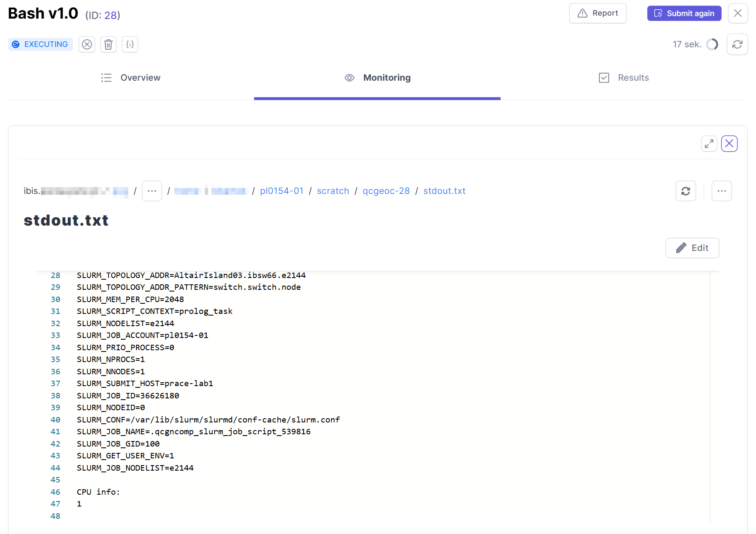Click line 42 SLURM_JOB_GID=100
Image resolution: width=756 pixels, height=534 pixels.
[118, 444]
